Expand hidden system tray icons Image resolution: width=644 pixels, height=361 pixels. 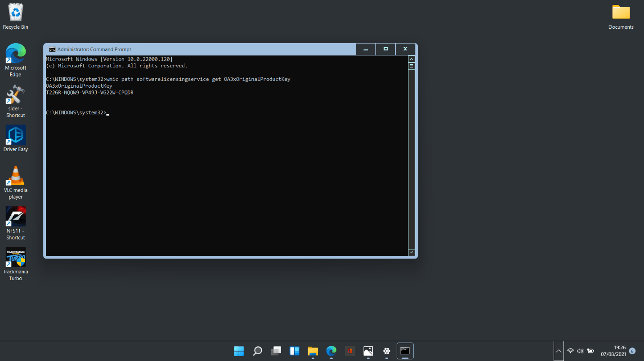[559, 351]
